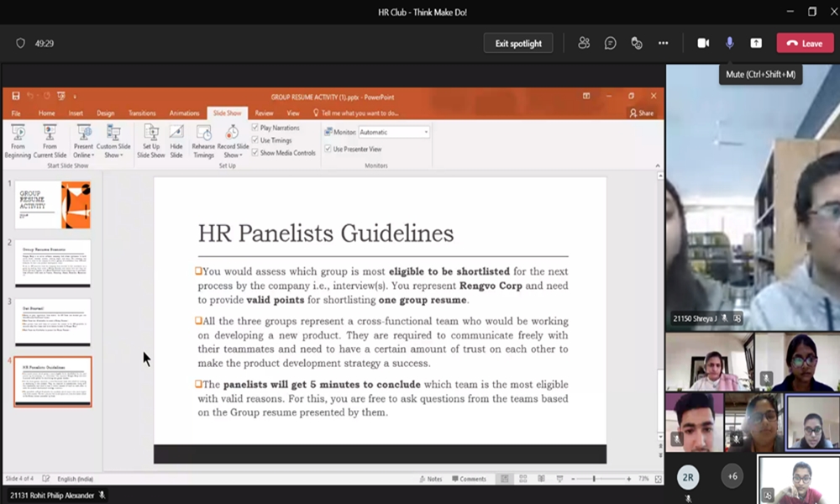Viewport: 840px width, 504px height.
Task: Click Start From Beginning quick access icon
Action: (x=61, y=96)
